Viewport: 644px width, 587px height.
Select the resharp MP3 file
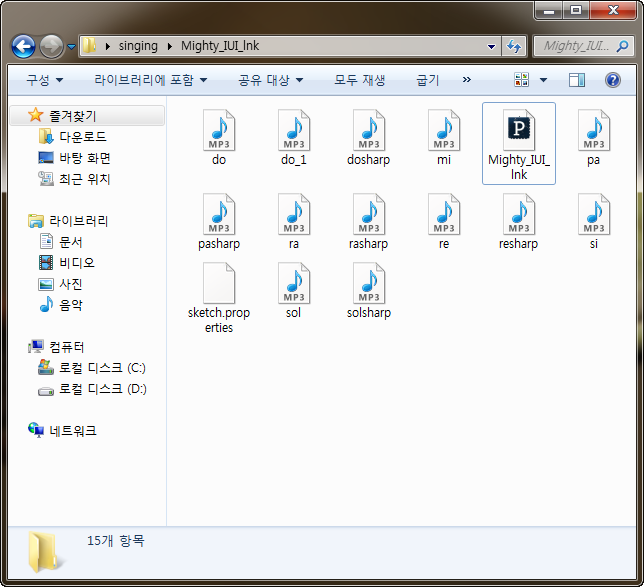(519, 222)
